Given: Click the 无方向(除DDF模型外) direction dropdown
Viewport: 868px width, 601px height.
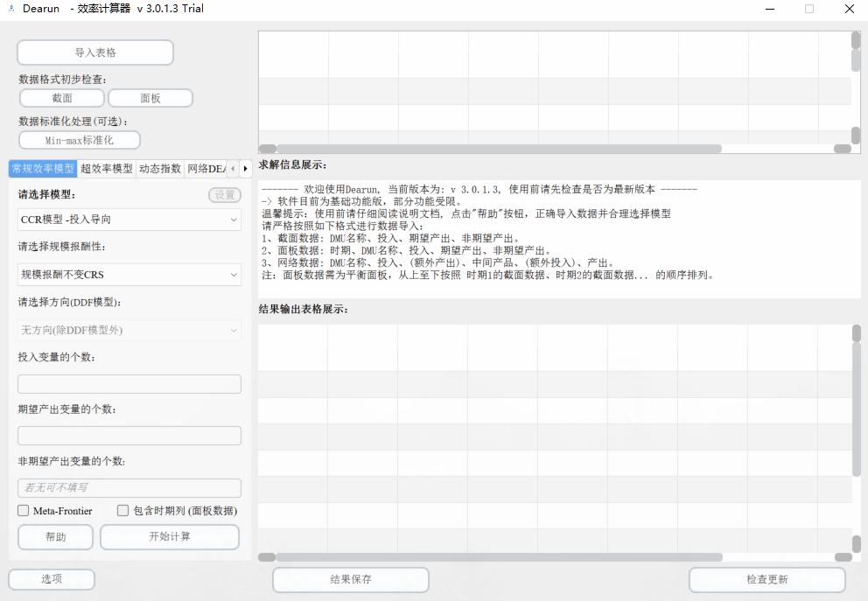Looking at the screenshot, I should [x=129, y=330].
